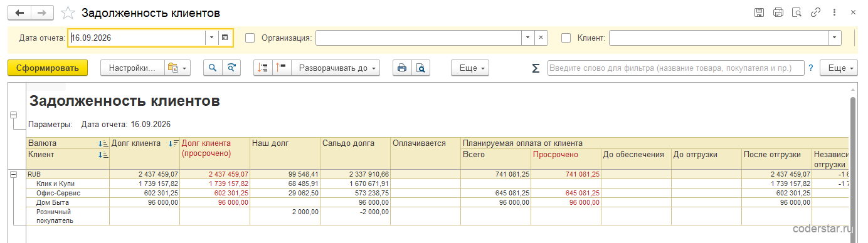Viewport: 868px width, 243px height.
Task: Collapse the Параметры report section
Action: [x=13, y=115]
